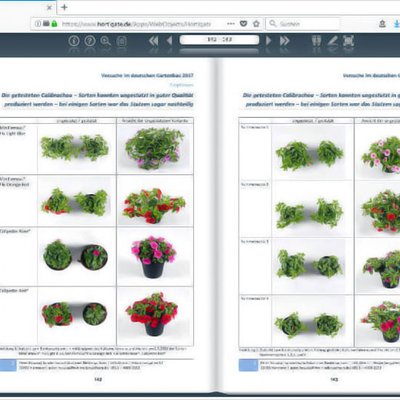Select the pencil annotation tool
400x400 pixels.
pos(332,41)
